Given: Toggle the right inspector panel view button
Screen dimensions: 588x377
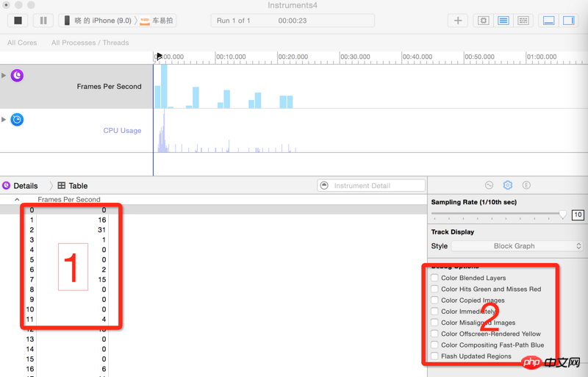Looking at the screenshot, I should coord(569,21).
